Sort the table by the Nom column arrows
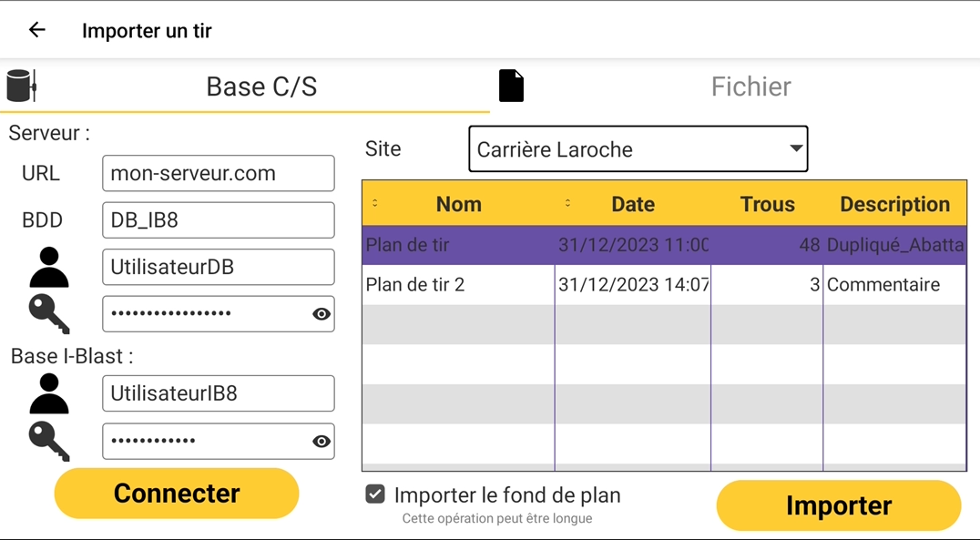This screenshot has width=980, height=540. click(x=376, y=204)
